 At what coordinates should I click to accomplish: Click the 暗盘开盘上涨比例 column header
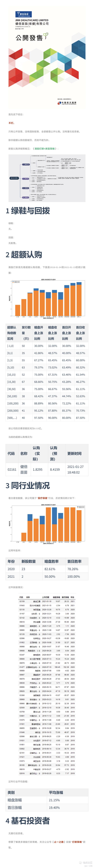(38, 333)
